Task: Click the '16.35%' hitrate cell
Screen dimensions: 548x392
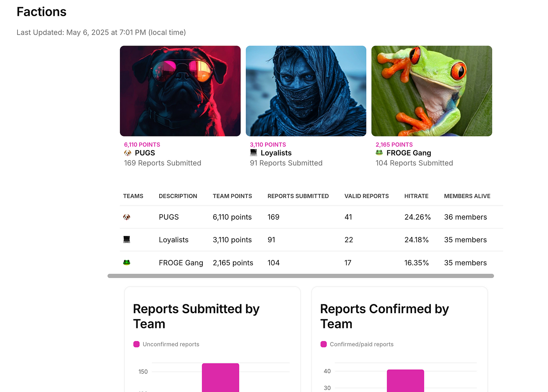Action: pos(416,263)
